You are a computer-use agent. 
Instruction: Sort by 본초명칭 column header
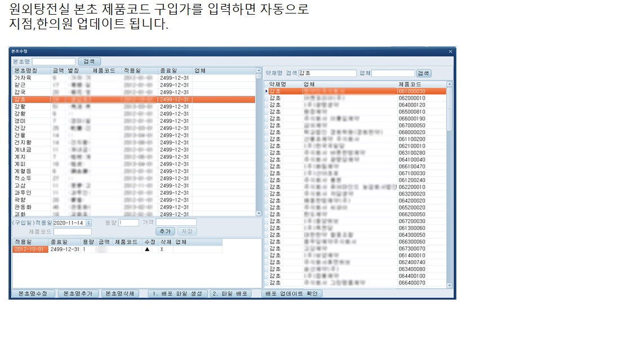coord(25,71)
